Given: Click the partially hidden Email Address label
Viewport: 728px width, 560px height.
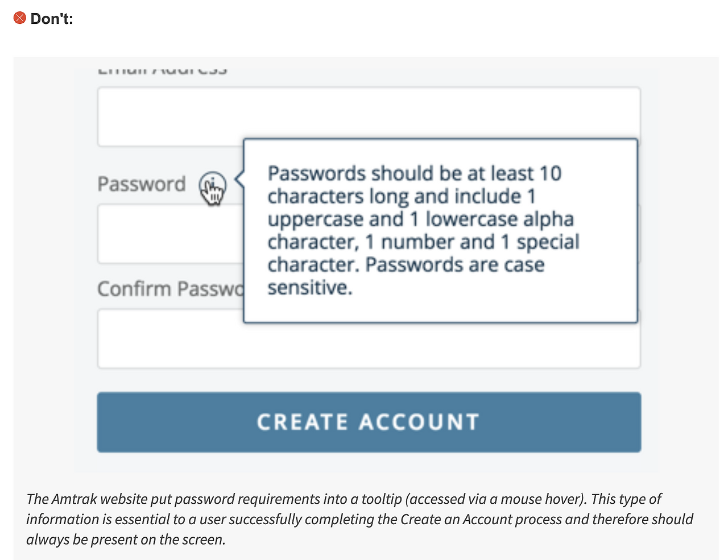Looking at the screenshot, I should point(162,70).
